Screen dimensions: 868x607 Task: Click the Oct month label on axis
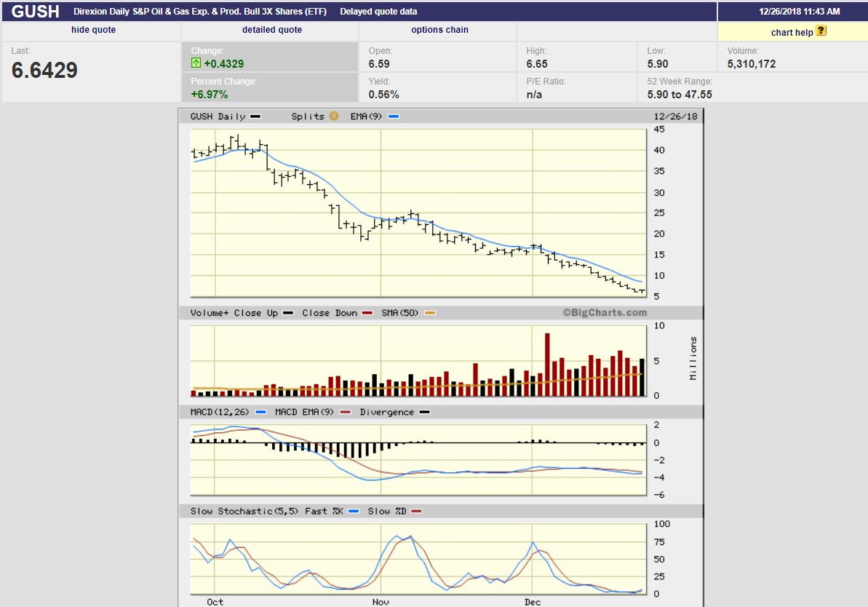(x=215, y=602)
